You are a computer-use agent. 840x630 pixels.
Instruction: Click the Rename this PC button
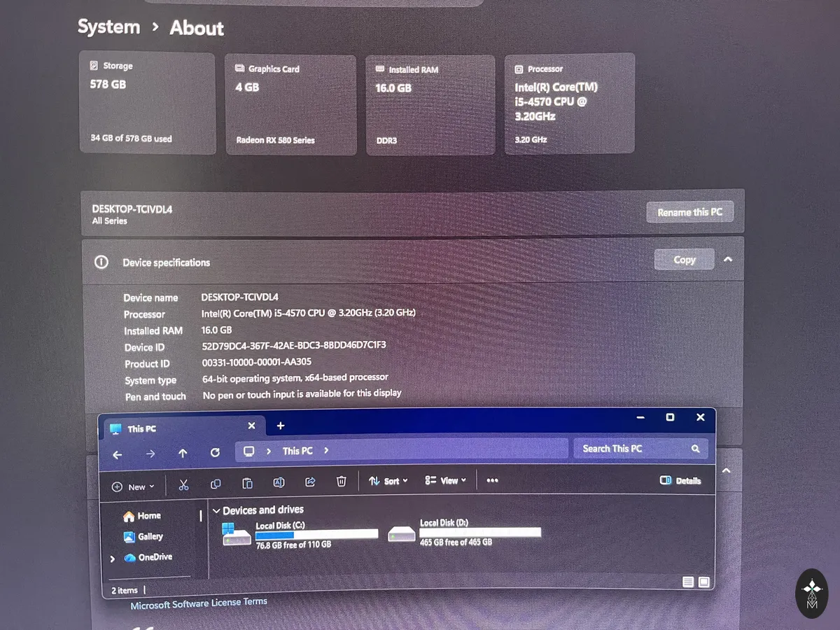[x=689, y=212]
